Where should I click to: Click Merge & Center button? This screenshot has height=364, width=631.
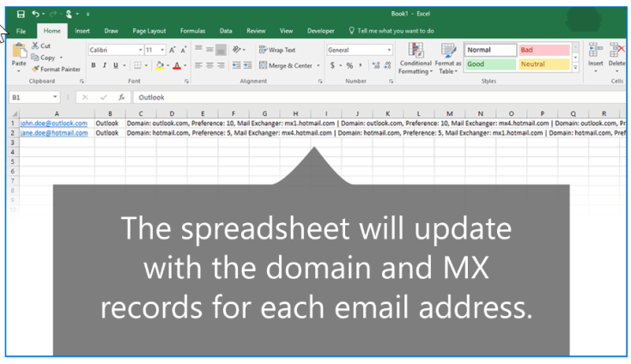tap(286, 65)
